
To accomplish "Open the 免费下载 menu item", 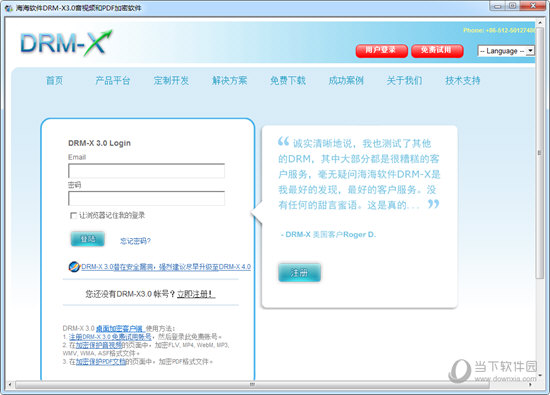I will click(x=288, y=81).
